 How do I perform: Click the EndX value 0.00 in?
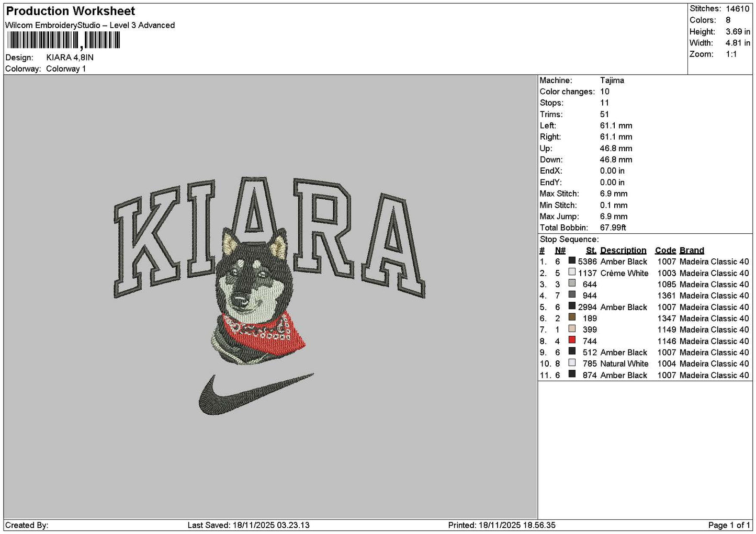pos(612,171)
